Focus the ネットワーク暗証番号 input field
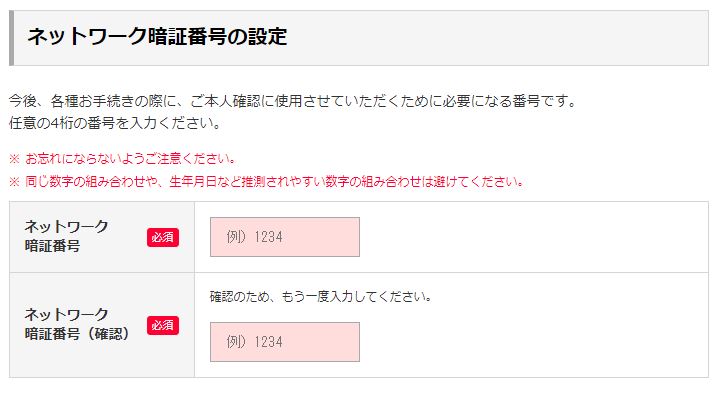 [285, 237]
